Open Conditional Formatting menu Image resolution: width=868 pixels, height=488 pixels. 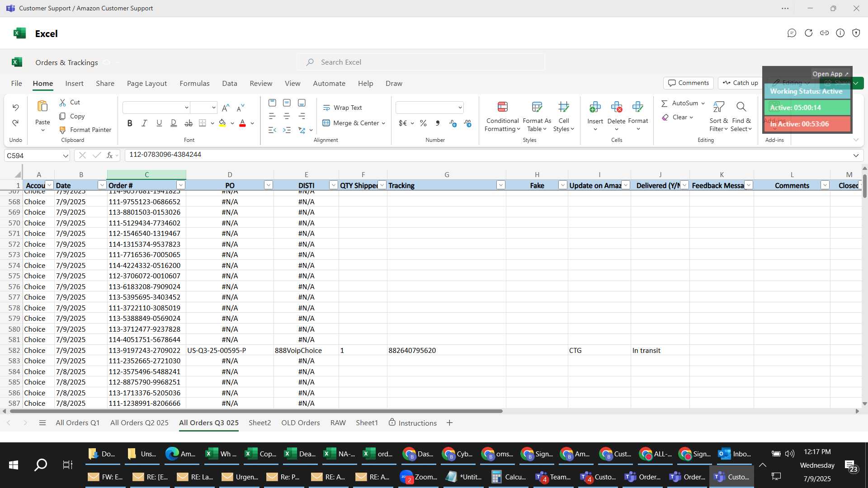pos(502,116)
